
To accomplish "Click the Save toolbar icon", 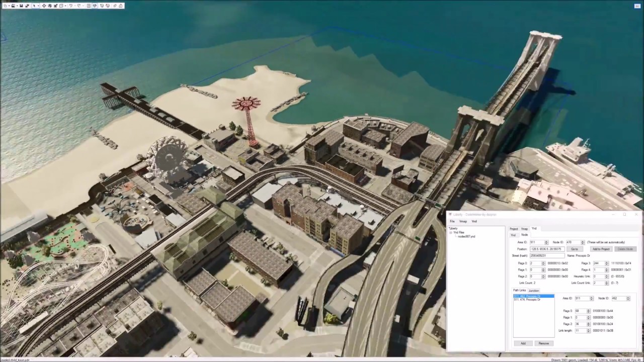I will click(21, 6).
